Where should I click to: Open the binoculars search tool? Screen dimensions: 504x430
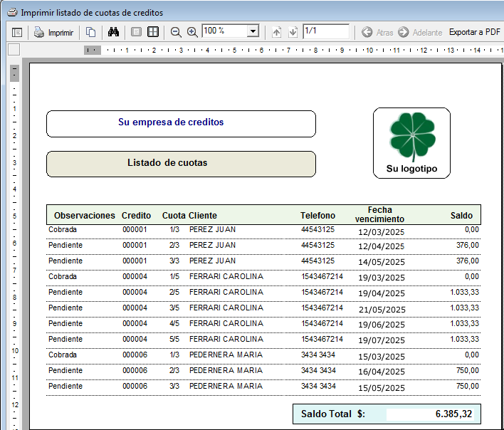pyautogui.click(x=113, y=32)
